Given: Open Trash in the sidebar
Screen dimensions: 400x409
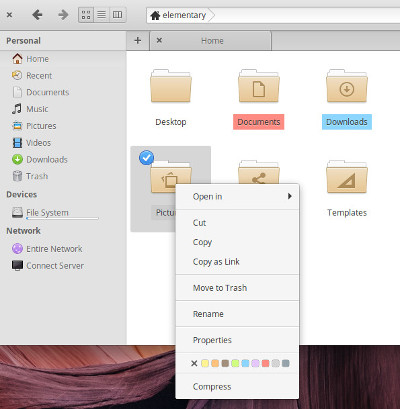Looking at the screenshot, I should (30, 176).
